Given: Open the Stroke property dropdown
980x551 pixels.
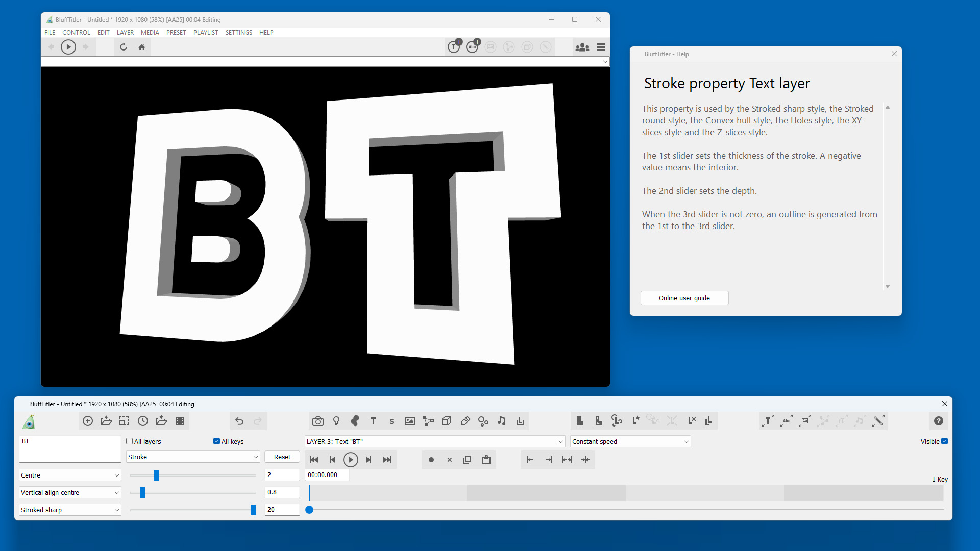Looking at the screenshot, I should (x=193, y=457).
